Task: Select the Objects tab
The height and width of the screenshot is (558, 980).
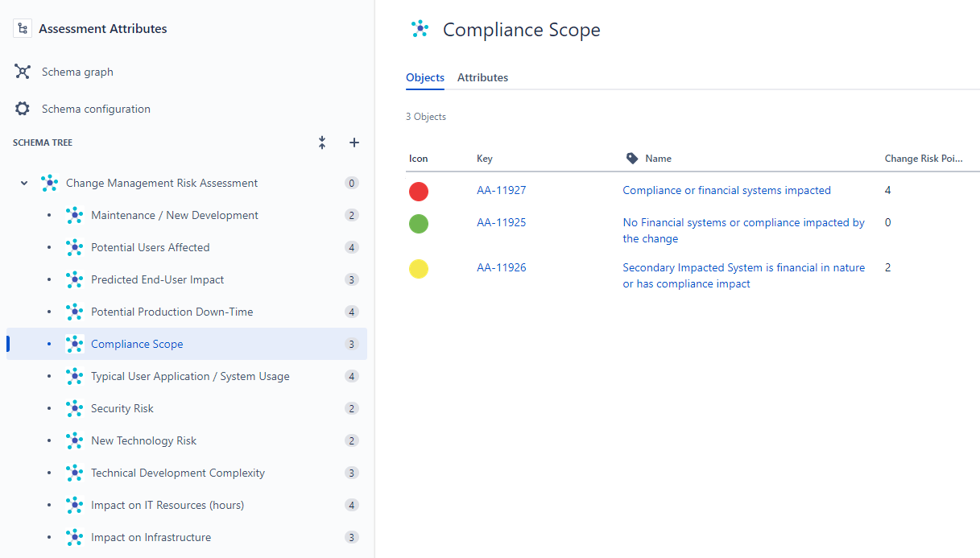Action: click(x=425, y=77)
